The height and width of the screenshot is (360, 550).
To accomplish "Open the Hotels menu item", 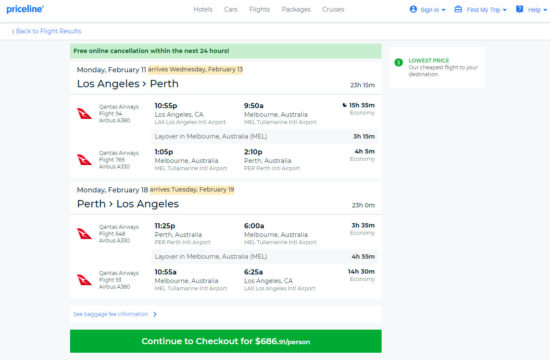I will coord(203,9).
